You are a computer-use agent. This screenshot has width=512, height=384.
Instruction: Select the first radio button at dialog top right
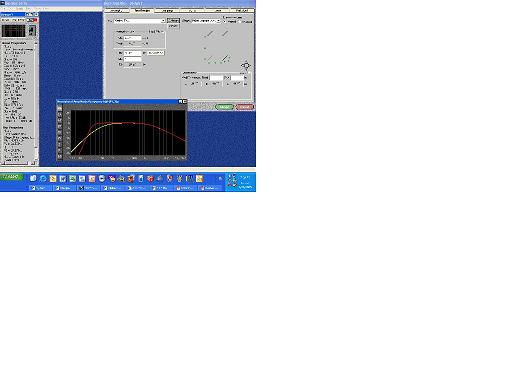[x=225, y=21]
